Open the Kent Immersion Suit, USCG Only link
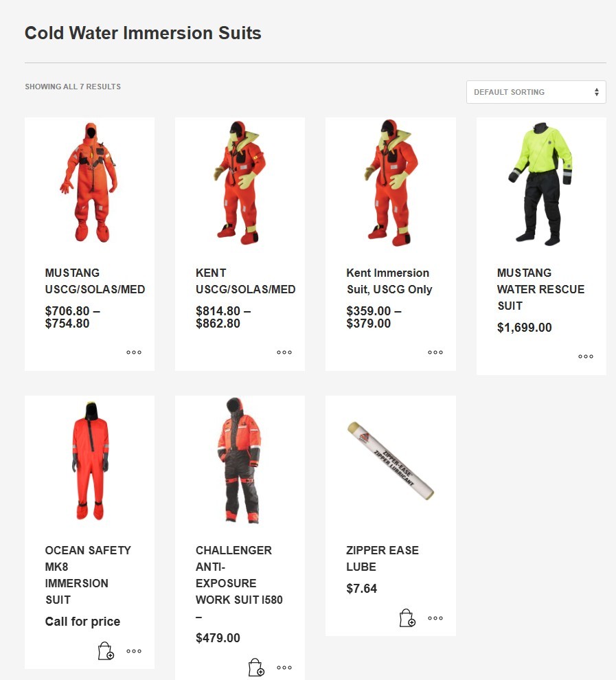This screenshot has height=680, width=616. coord(389,281)
